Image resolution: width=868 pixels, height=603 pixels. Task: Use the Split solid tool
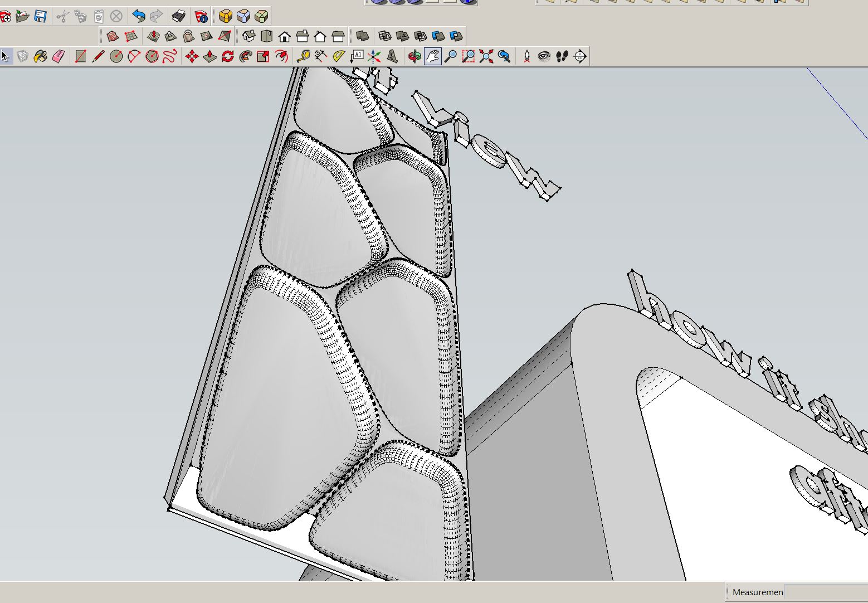pos(456,36)
